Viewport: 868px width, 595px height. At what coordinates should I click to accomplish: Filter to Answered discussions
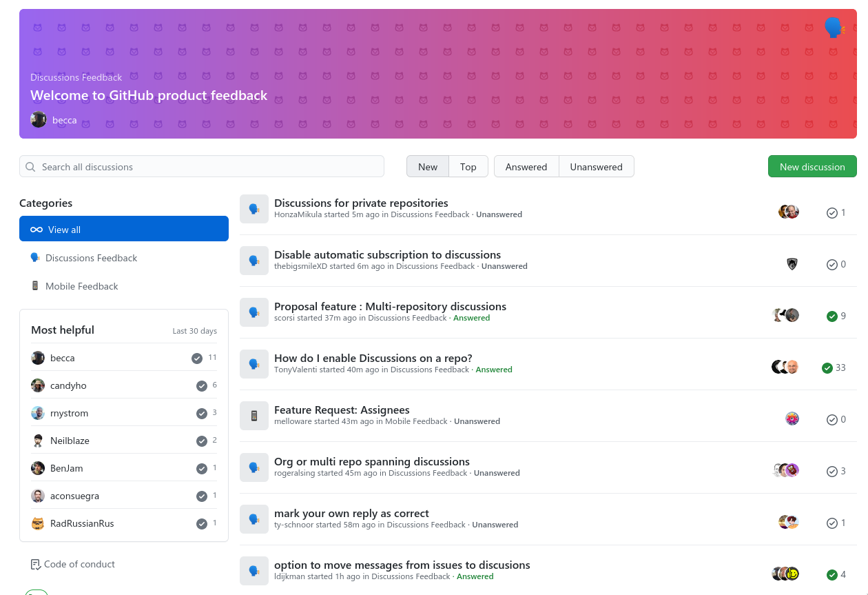pos(526,167)
